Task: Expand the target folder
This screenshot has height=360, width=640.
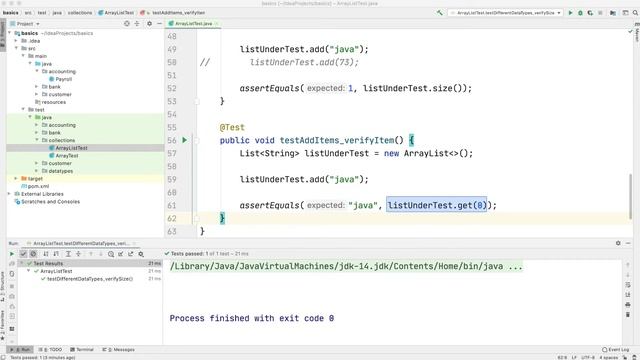Action: point(16,178)
